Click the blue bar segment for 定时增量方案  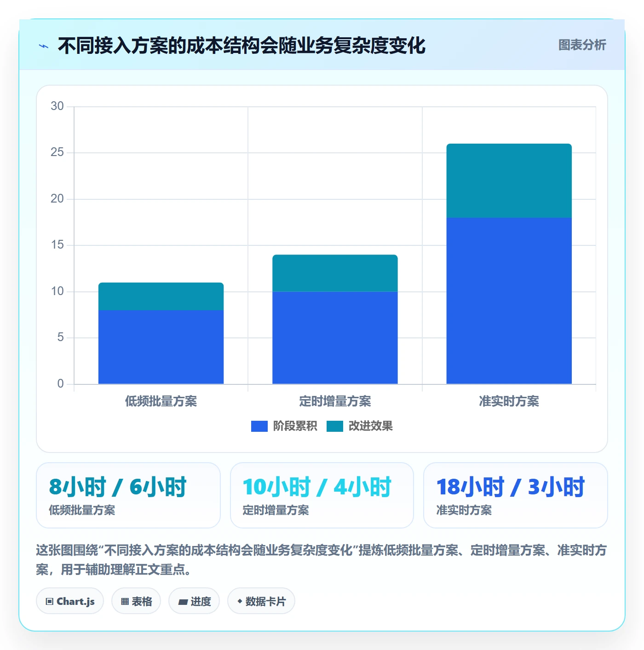335,338
